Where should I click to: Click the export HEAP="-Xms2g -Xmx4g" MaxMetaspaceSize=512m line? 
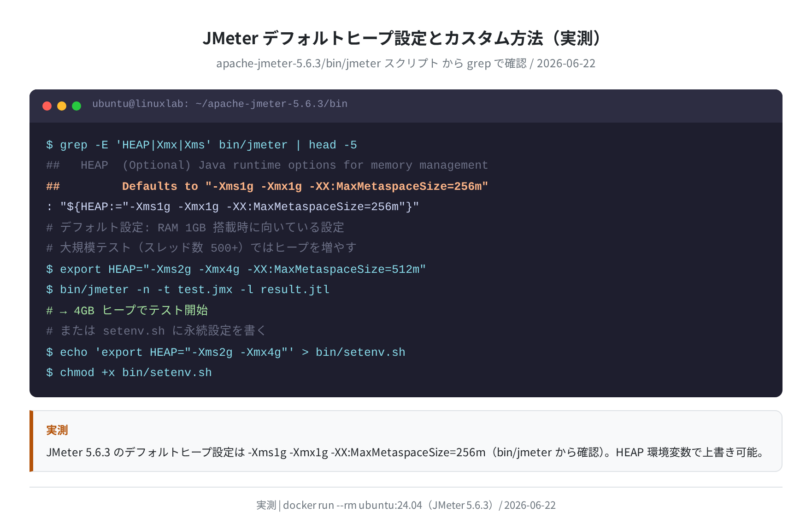point(236,270)
